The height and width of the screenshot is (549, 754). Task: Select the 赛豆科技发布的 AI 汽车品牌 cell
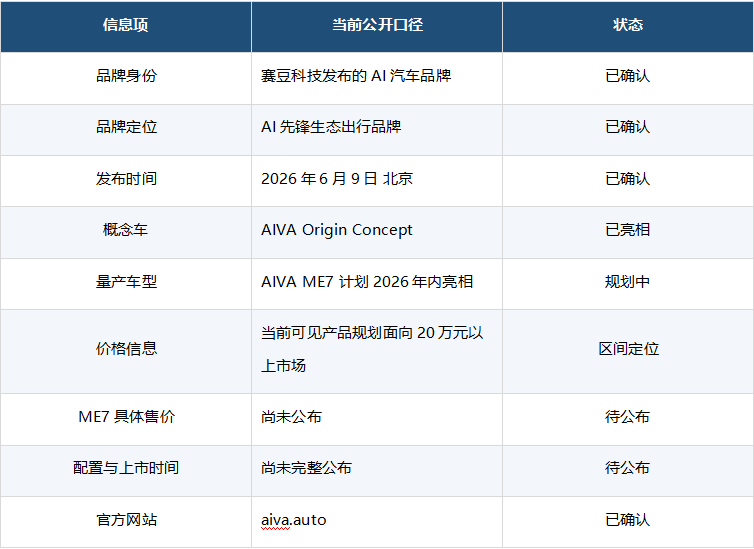point(377,78)
